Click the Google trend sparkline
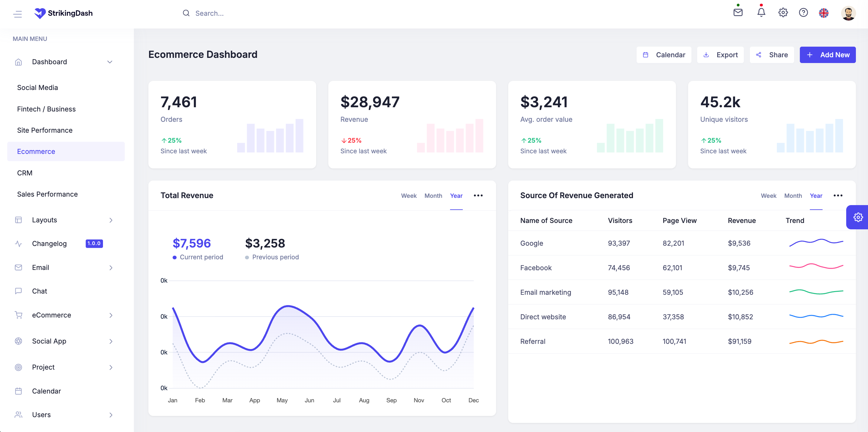Image resolution: width=868 pixels, height=432 pixels. click(x=816, y=243)
